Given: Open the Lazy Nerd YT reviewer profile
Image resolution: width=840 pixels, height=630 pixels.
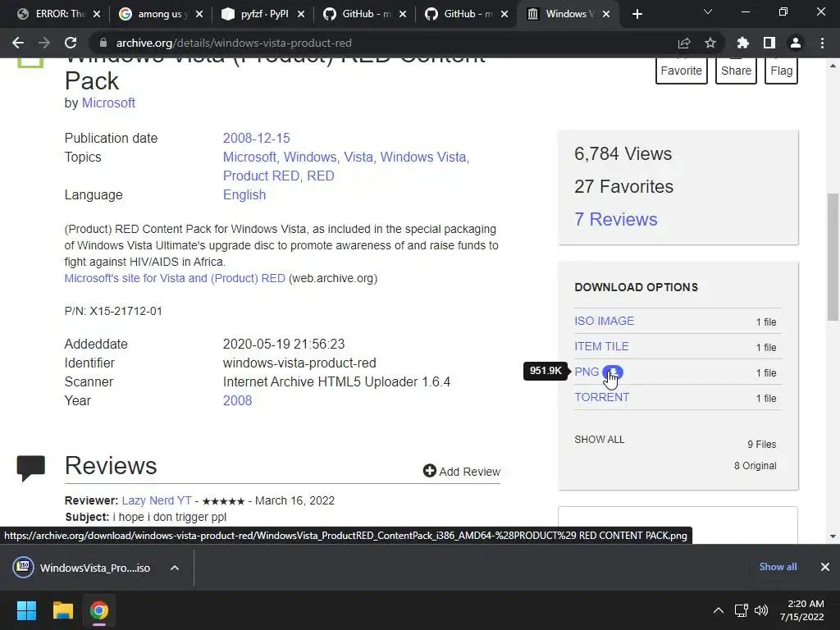Looking at the screenshot, I should [157, 500].
